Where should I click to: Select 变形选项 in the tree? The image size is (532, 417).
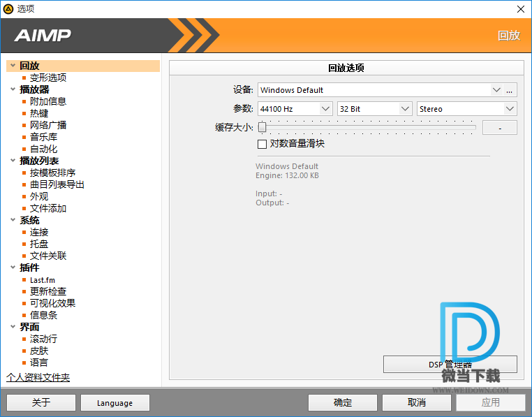tap(48, 78)
